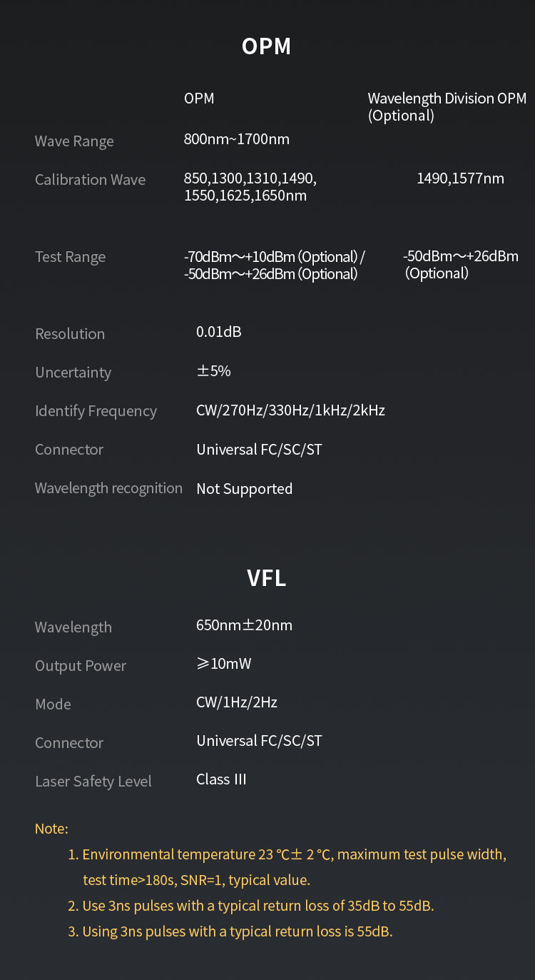Select the 650nm±20nm wavelength value
This screenshot has height=980, width=535.
click(244, 625)
